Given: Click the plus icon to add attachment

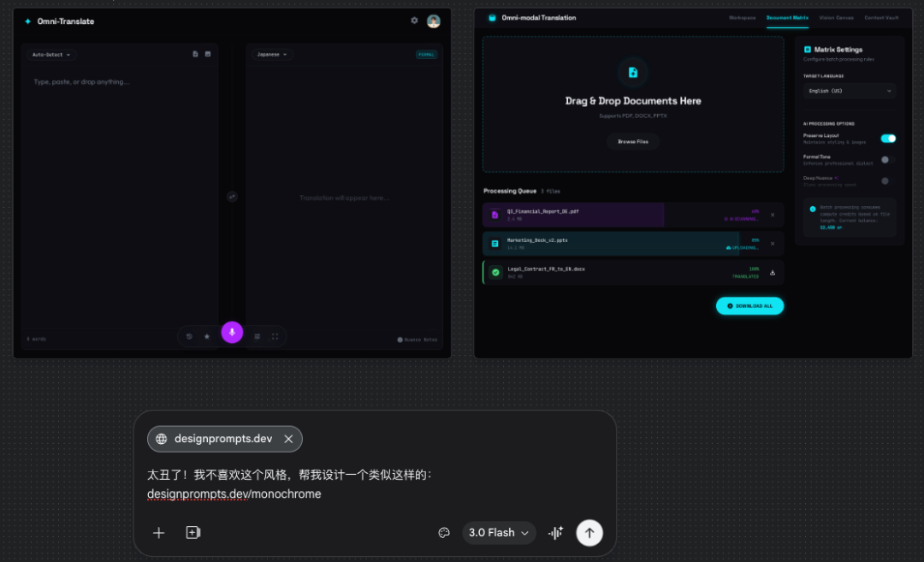Looking at the screenshot, I should (158, 533).
